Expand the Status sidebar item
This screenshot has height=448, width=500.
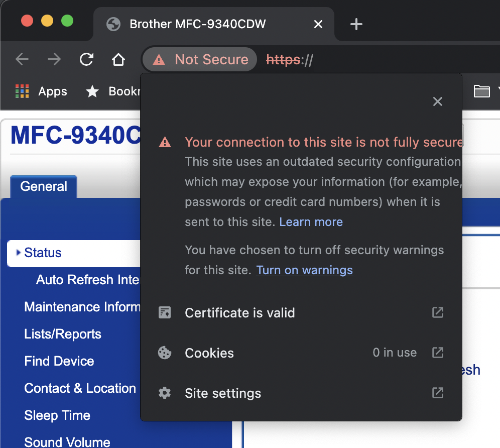43,253
